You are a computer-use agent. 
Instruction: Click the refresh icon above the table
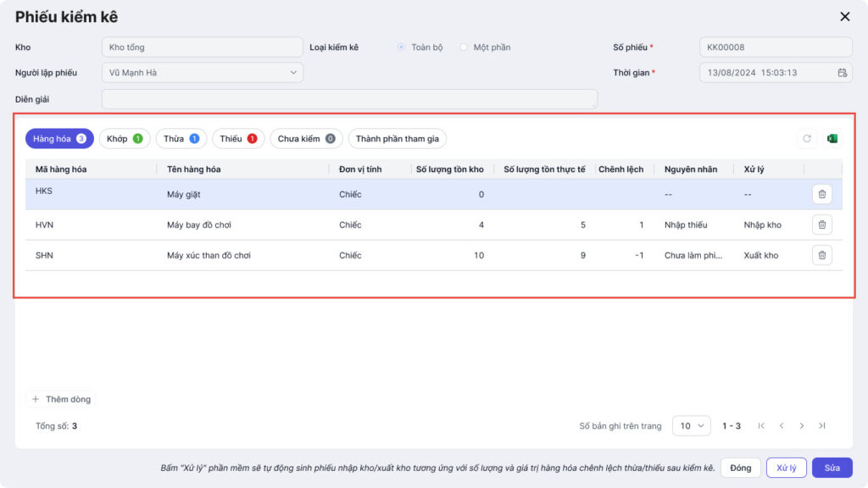[807, 139]
